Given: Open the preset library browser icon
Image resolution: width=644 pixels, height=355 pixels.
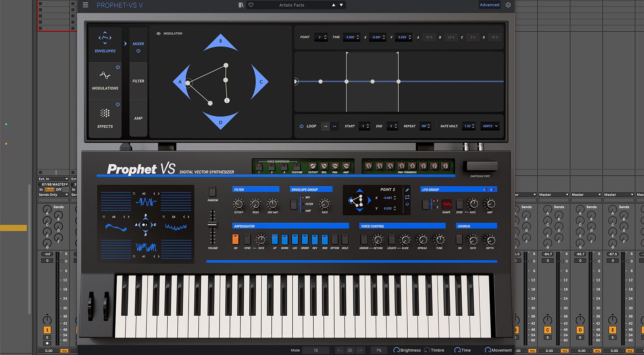Looking at the screenshot, I should (x=241, y=5).
